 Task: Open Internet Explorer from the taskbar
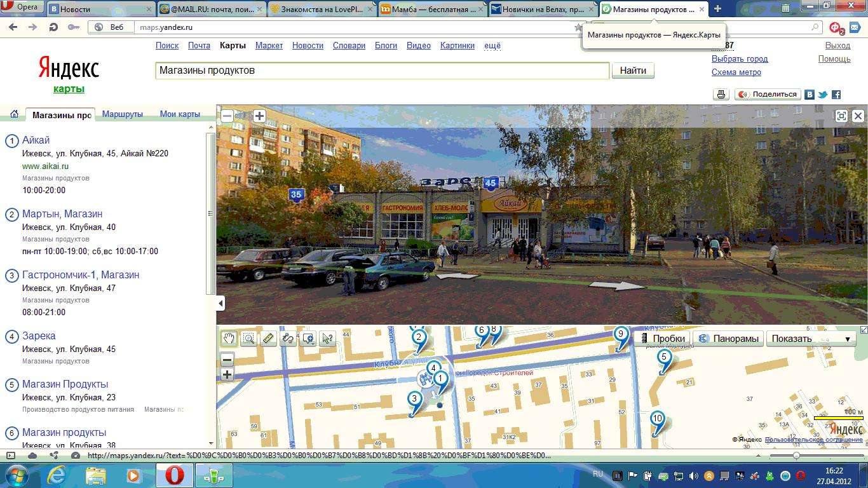click(x=57, y=475)
